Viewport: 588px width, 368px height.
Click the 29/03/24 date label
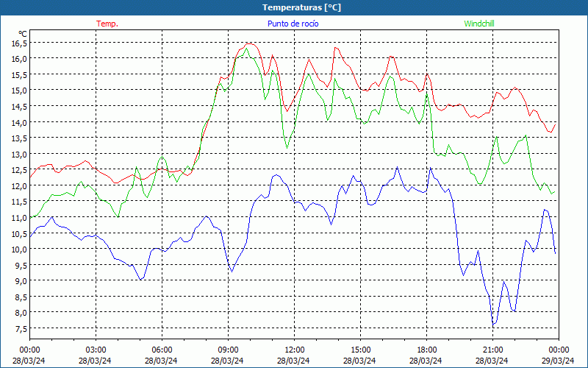[x=559, y=361]
